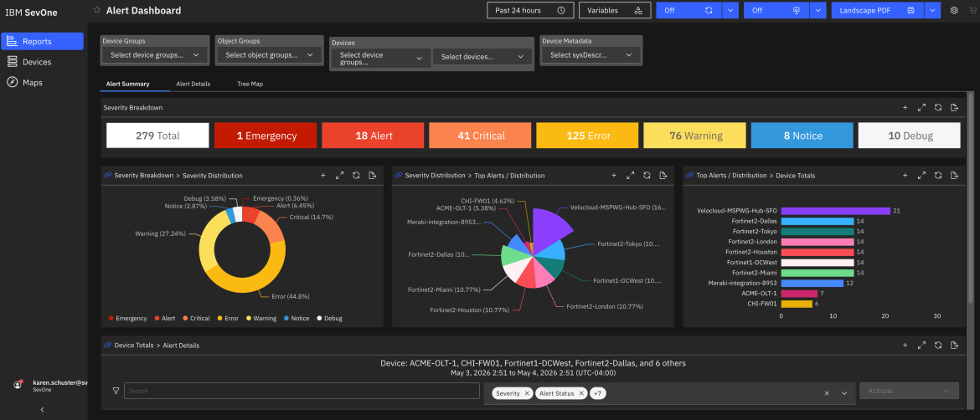
Task: Open Select object groups dropdown
Action: point(269,55)
